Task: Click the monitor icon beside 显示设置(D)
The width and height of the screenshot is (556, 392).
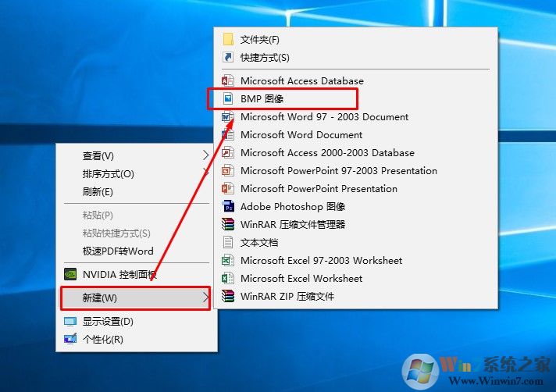Action: 70,322
